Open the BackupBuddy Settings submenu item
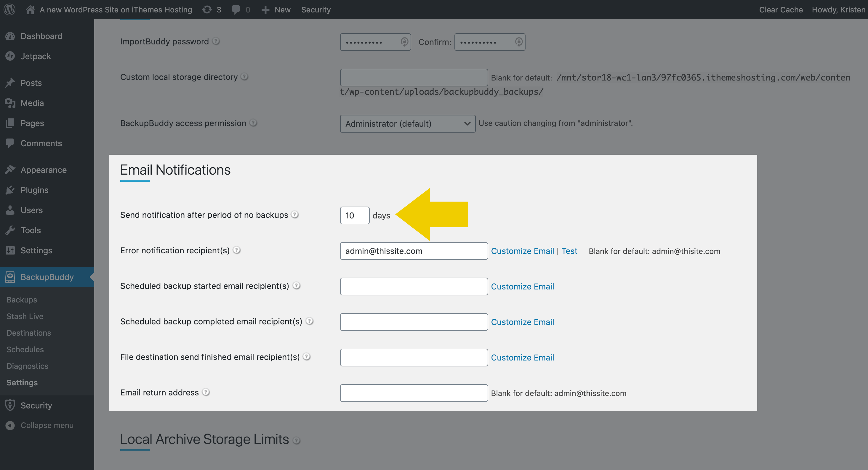The width and height of the screenshot is (868, 470). click(x=22, y=382)
